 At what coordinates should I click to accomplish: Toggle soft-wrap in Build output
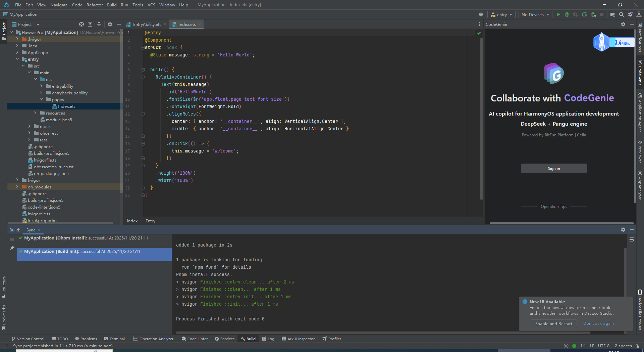[x=632, y=240]
